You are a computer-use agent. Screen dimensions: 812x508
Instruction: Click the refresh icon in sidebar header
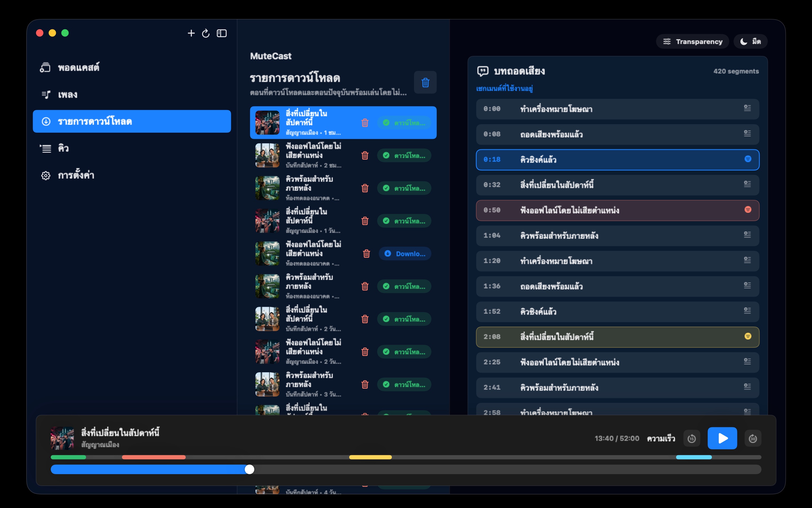coord(206,33)
